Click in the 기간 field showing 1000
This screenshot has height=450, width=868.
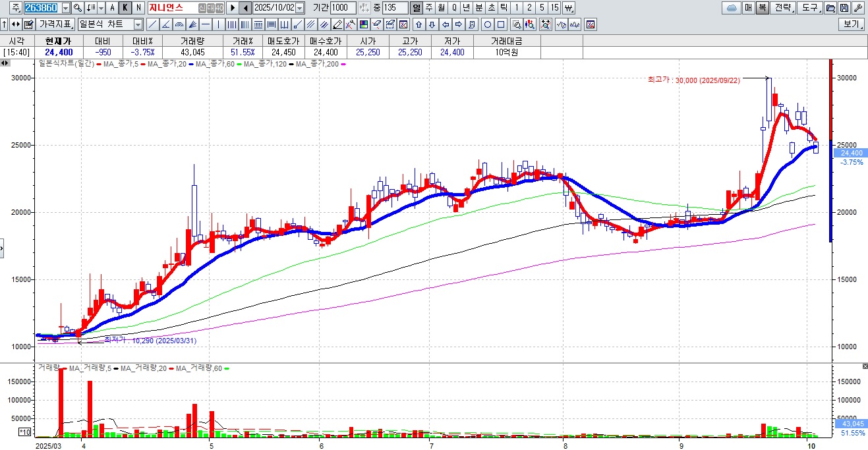pos(342,8)
